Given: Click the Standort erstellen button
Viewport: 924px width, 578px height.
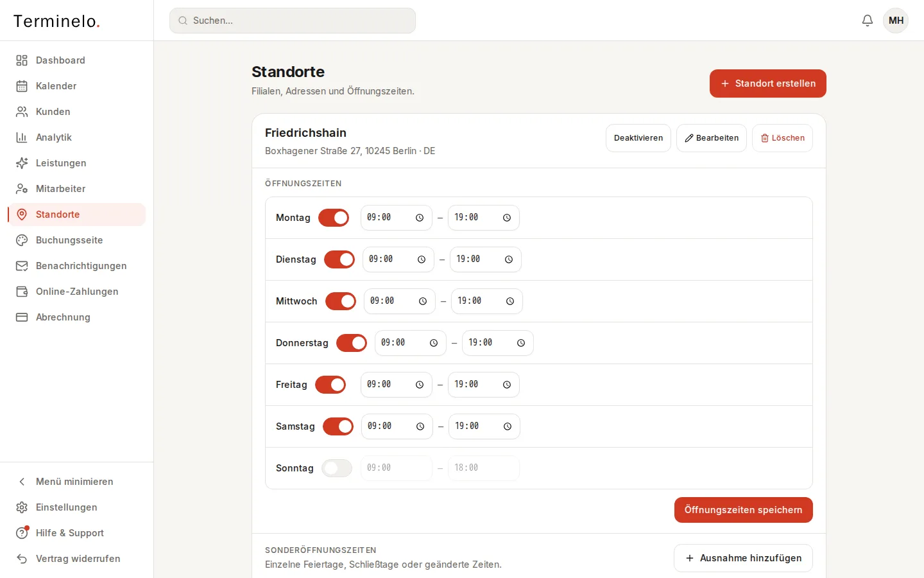Looking at the screenshot, I should click(x=768, y=83).
